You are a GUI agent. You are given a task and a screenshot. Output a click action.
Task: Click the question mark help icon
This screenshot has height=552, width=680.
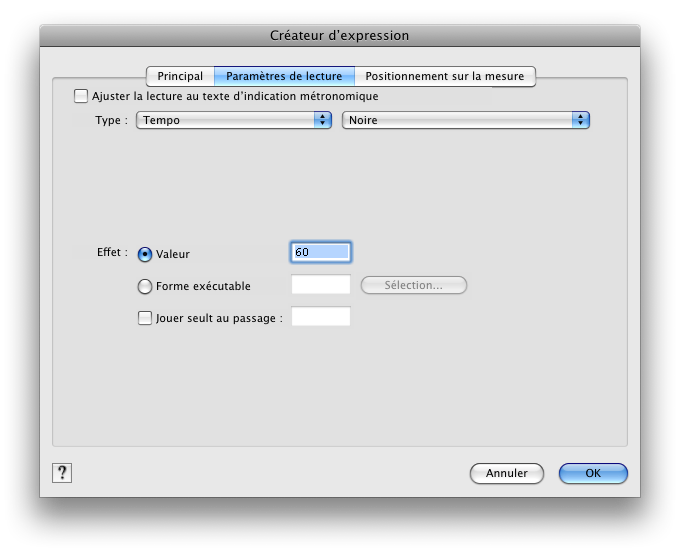click(62, 473)
